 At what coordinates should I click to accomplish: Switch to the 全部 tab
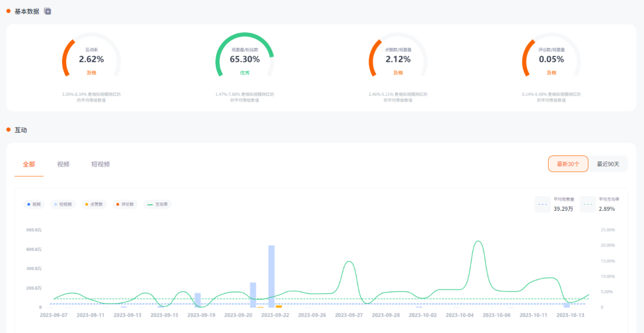click(x=29, y=164)
